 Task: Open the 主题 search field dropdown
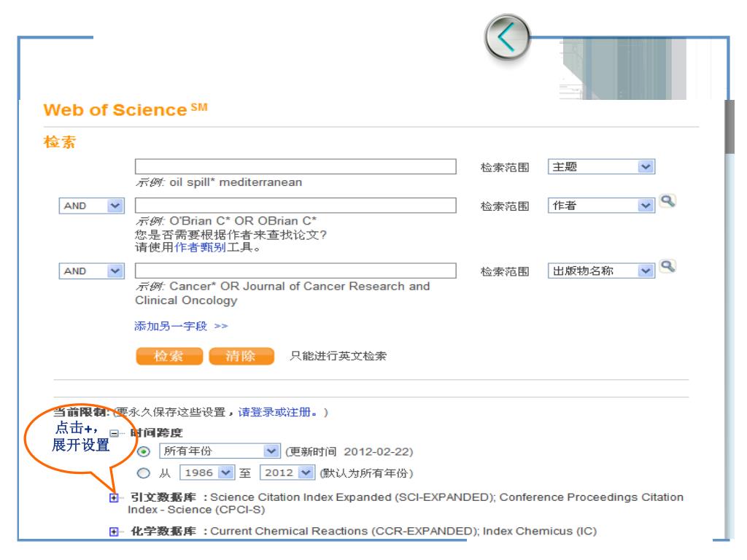tap(601, 167)
